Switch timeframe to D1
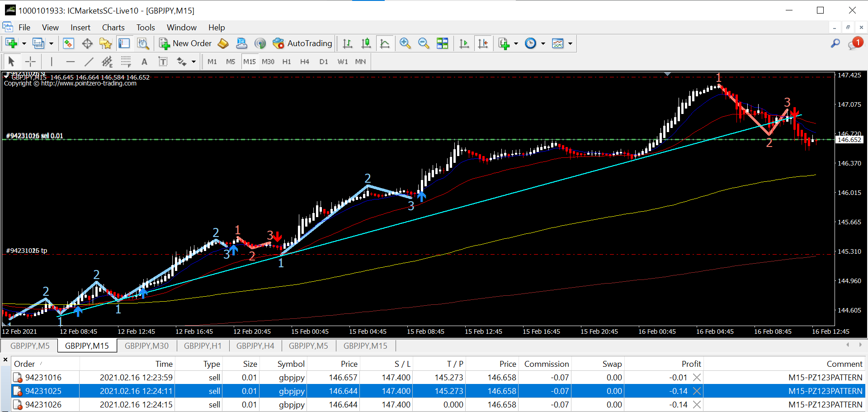 pyautogui.click(x=324, y=62)
